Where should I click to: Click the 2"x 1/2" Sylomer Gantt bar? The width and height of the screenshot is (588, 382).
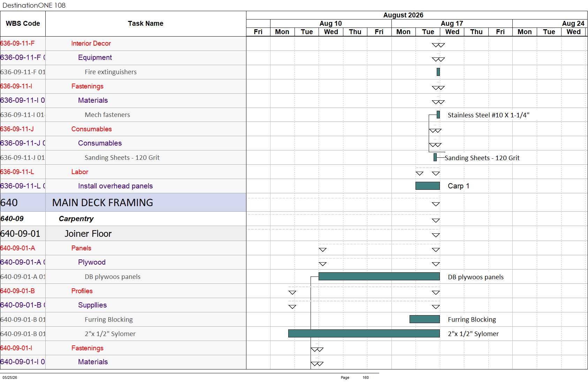[x=364, y=334]
